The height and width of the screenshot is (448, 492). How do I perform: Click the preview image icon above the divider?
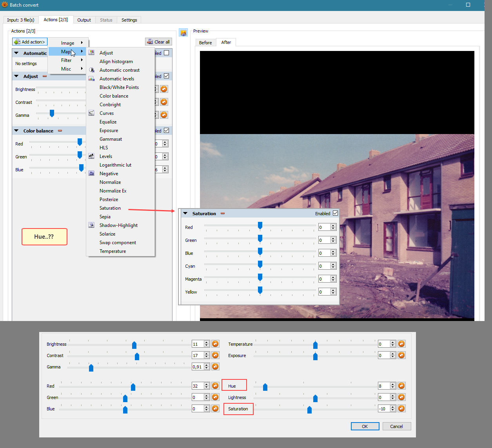183,33
